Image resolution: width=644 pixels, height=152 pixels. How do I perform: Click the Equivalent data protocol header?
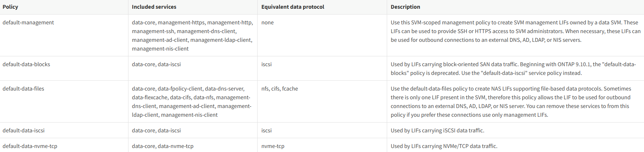(293, 7)
